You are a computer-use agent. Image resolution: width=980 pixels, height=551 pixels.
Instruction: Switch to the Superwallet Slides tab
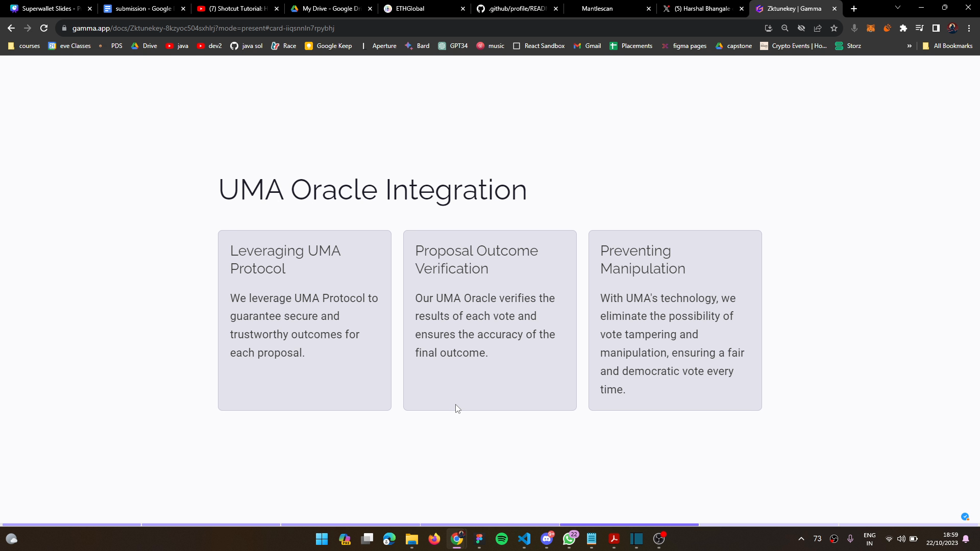pos(51,9)
